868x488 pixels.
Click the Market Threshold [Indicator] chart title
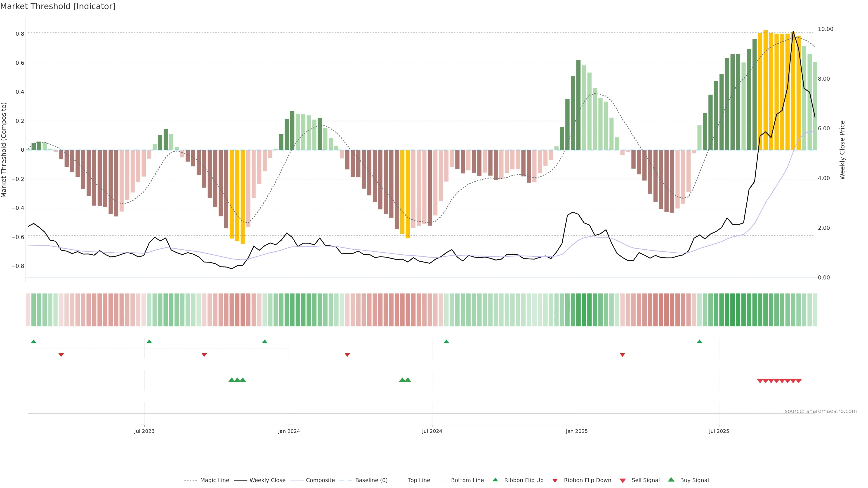pyautogui.click(x=58, y=6)
